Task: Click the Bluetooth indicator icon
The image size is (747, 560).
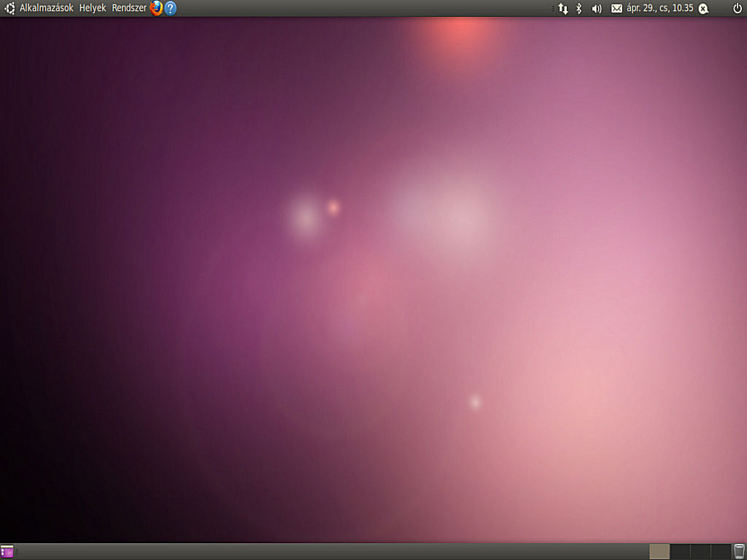Action: (x=578, y=8)
